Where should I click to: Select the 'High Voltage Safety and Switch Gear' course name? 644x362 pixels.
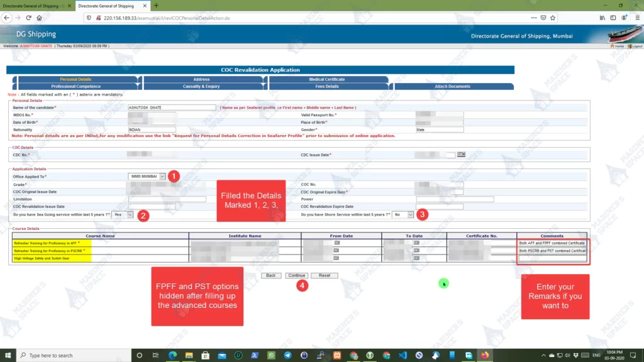pyautogui.click(x=42, y=258)
